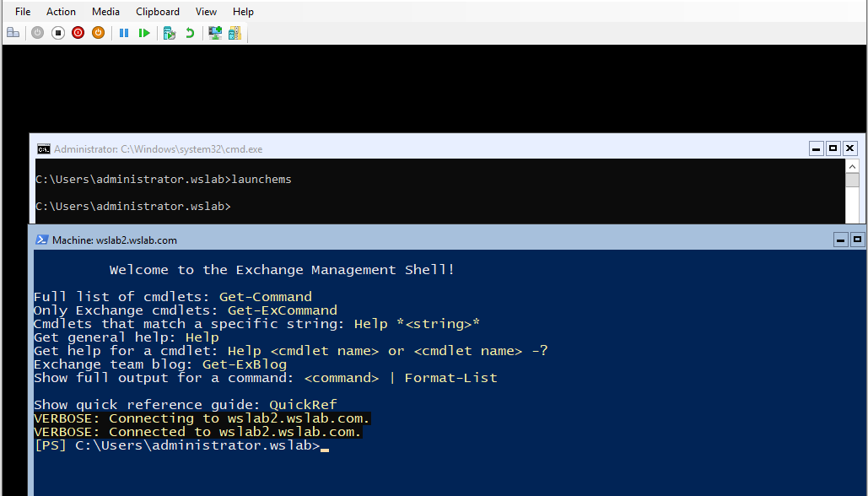Click the PowerShell icon on wslab2 window
Screen dimensions: 868x496
point(41,240)
